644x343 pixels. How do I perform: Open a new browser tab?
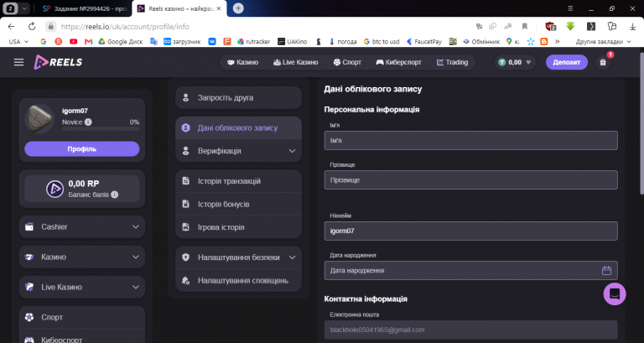[x=238, y=8]
